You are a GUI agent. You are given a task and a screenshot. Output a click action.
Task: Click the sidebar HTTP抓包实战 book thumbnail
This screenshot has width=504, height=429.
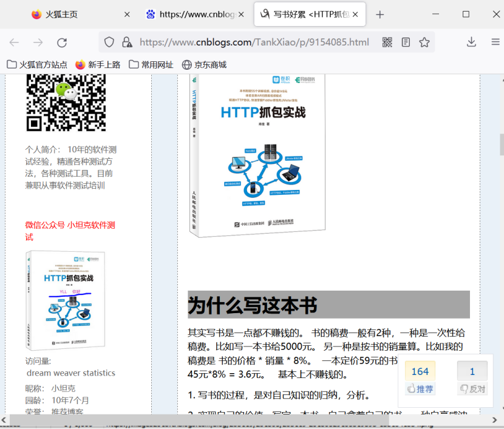tap(65, 300)
